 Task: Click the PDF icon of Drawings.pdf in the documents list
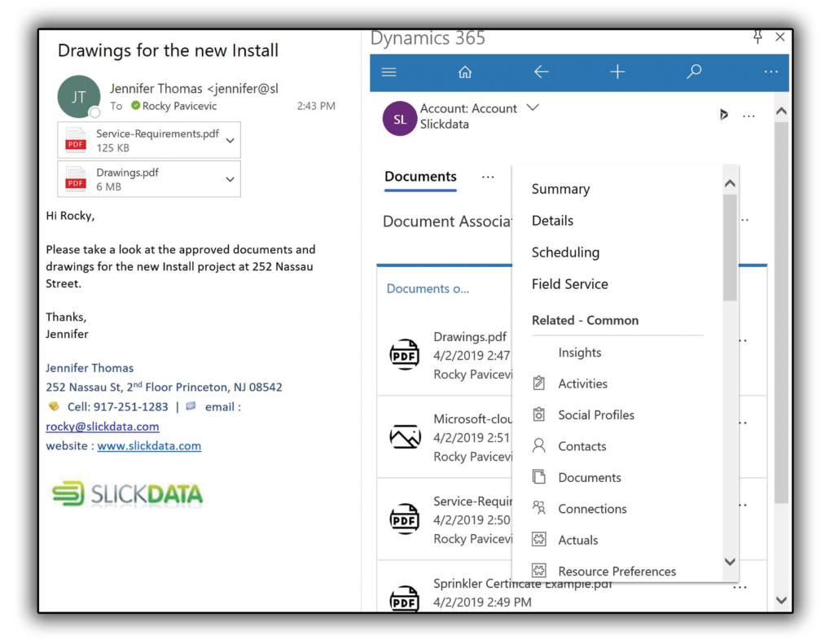coord(405,355)
